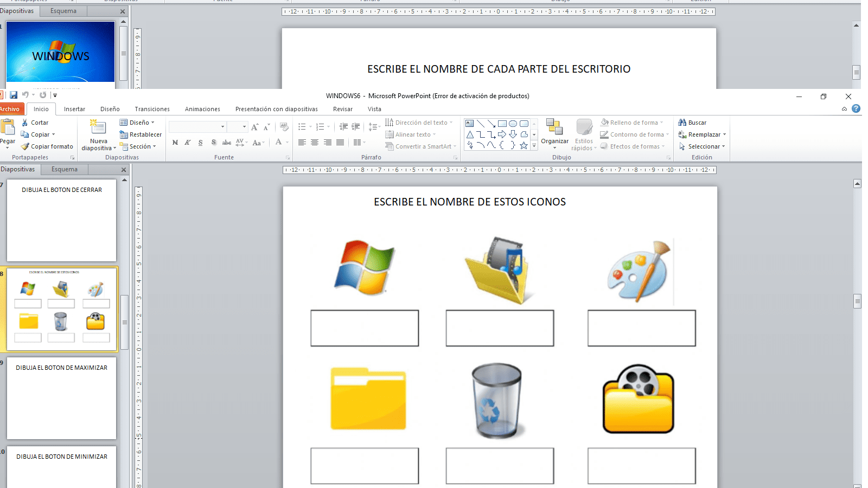Screen dimensions: 868x488
Task: Select the rectangle shape in shapes gallery
Action: [502, 124]
